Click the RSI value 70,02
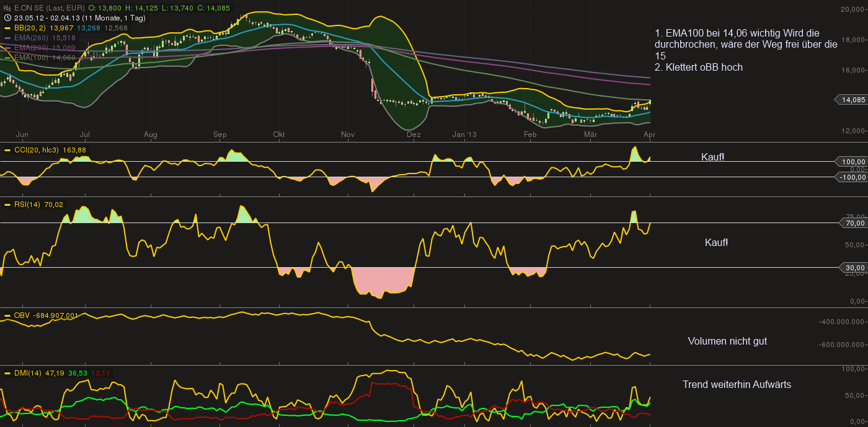 55,205
